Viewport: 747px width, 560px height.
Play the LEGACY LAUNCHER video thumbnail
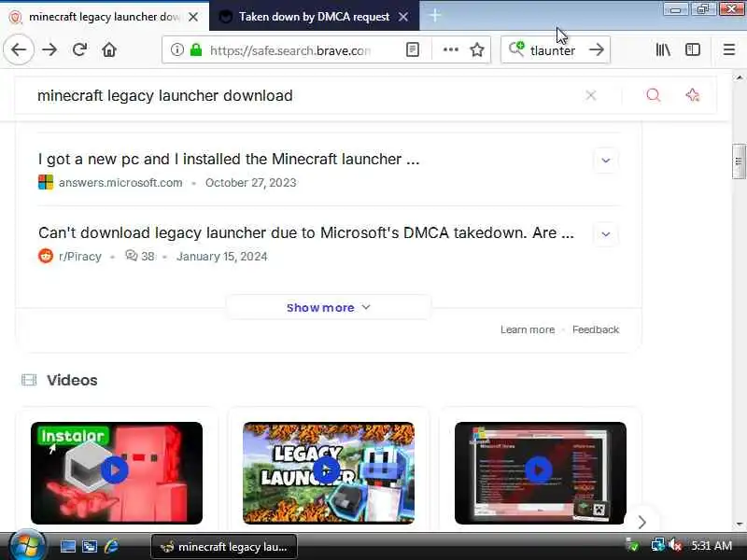tap(329, 473)
